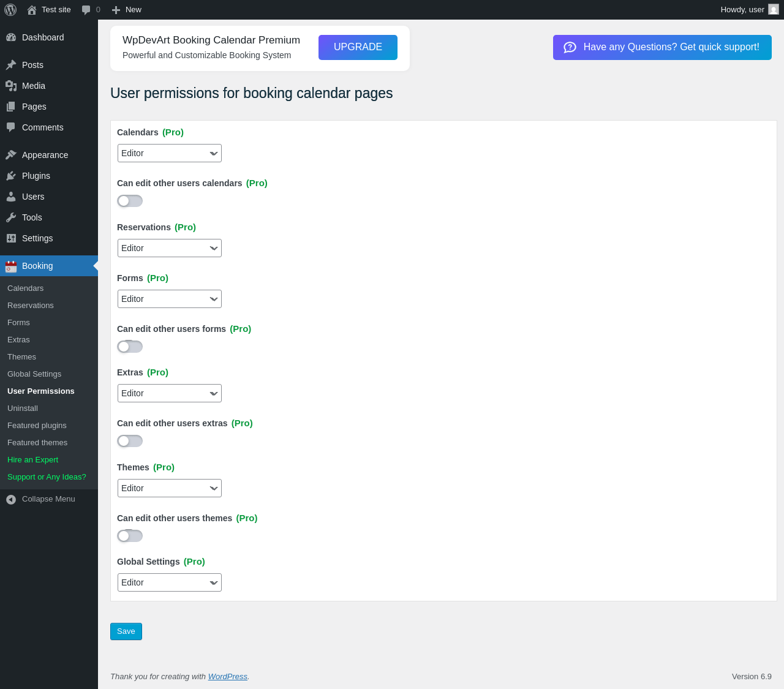Viewport: 784px width, 689px height.
Task: Open the comments bubble icon in admin bar
Action: 86,10
